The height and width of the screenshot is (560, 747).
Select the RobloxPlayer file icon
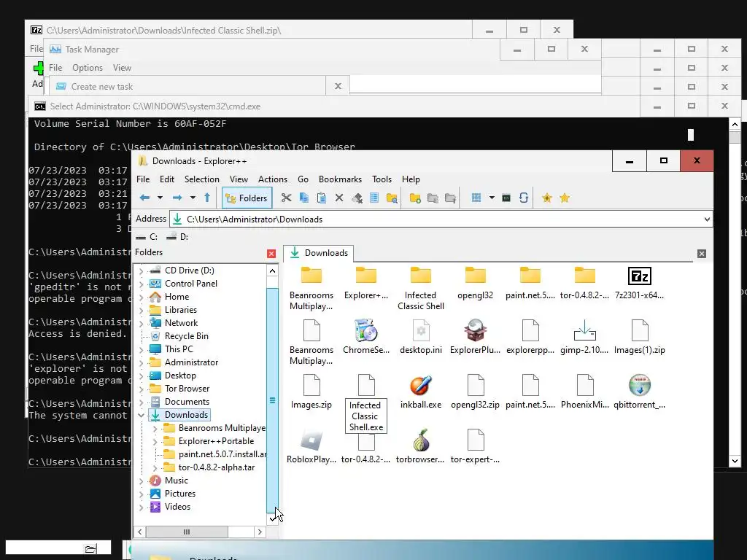pyautogui.click(x=311, y=447)
